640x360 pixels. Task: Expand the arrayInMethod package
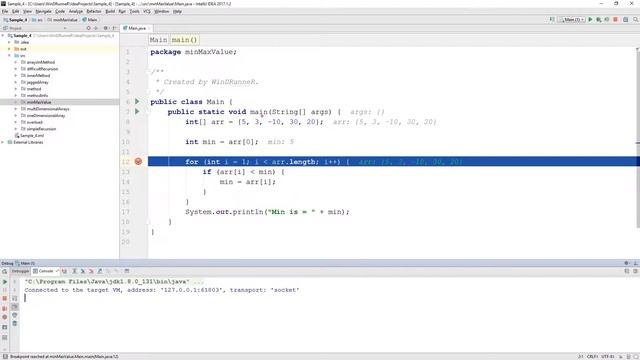16,62
